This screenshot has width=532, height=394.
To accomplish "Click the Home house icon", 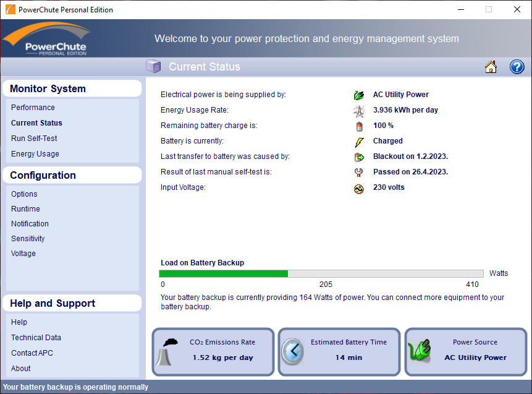I will (491, 67).
